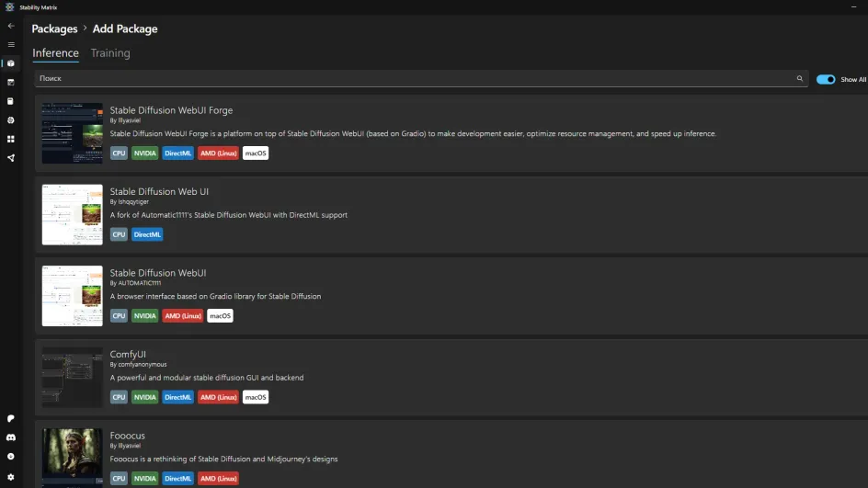Select the Packages cube icon in the sidebar

pos(10,63)
